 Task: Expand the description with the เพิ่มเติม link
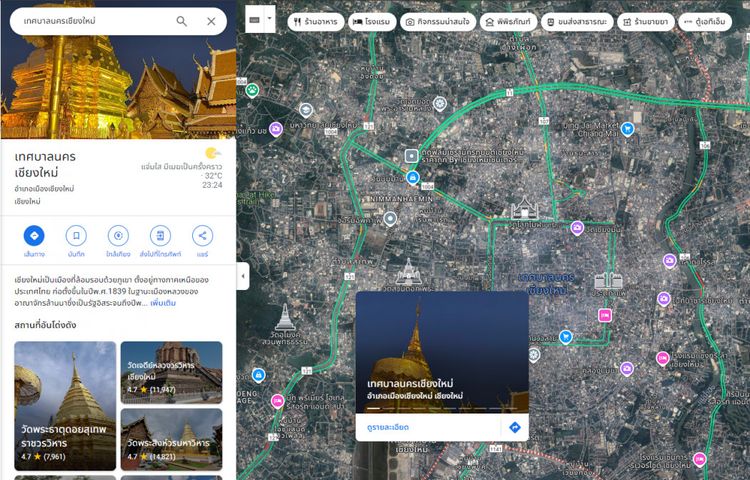click(x=163, y=303)
